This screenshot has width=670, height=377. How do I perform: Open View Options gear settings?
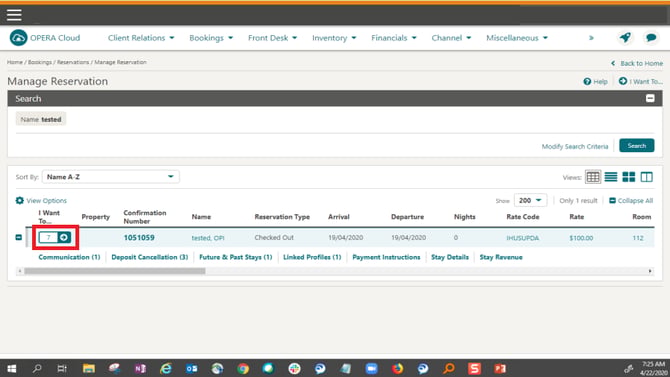click(41, 200)
